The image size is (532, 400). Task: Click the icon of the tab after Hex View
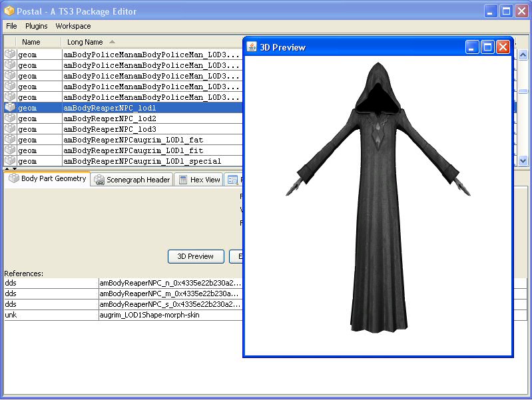pyautogui.click(x=232, y=180)
